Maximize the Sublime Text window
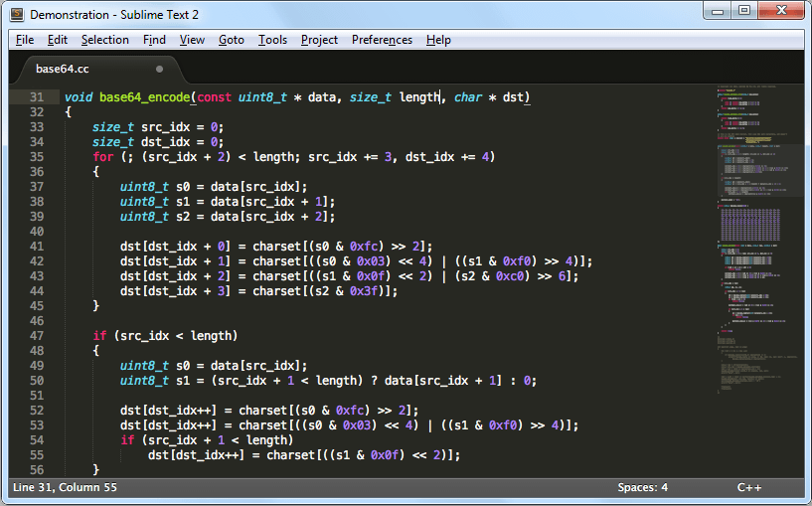 (743, 11)
